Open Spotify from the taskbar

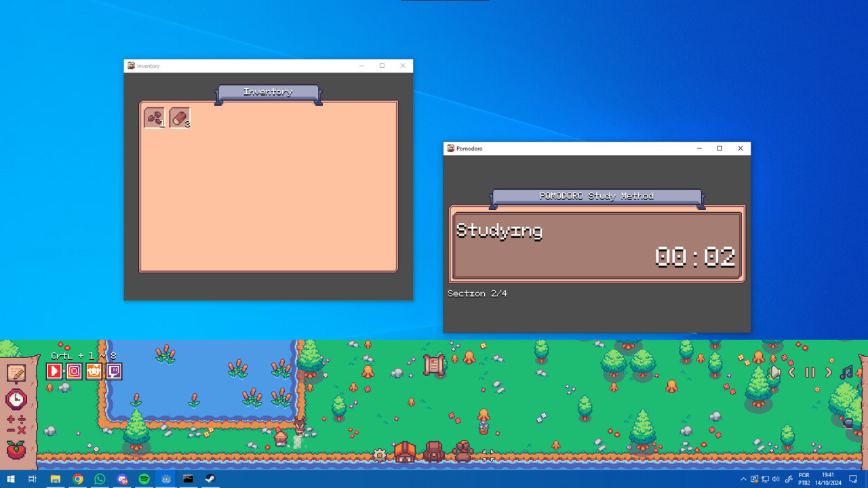(x=144, y=479)
